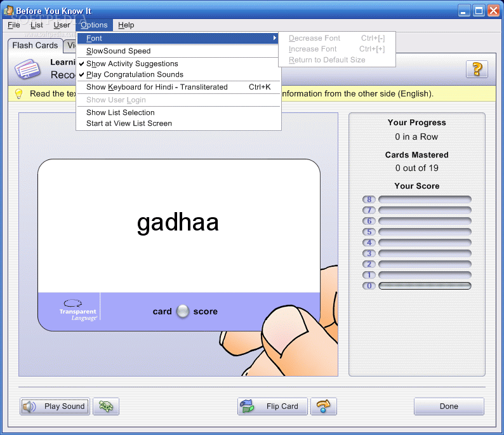Switch to the Flash Cards tab
The width and height of the screenshot is (504, 435).
pos(35,45)
